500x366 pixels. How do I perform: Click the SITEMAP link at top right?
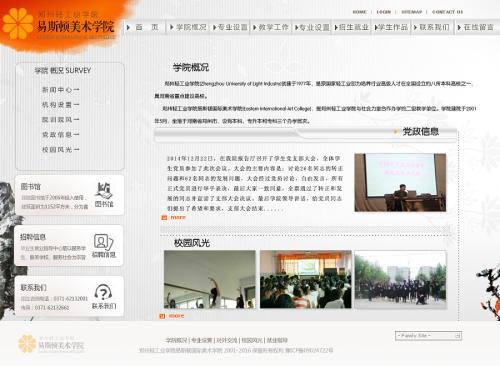click(411, 12)
